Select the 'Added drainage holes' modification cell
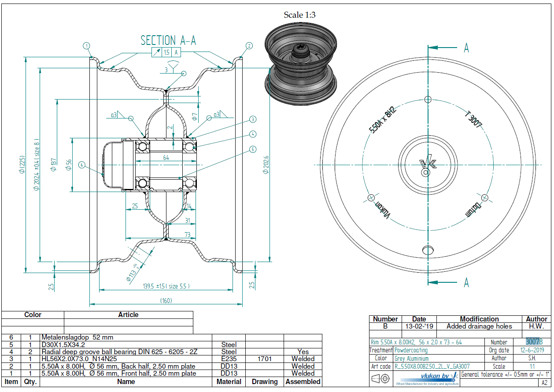The width and height of the screenshot is (554, 392). [x=479, y=326]
